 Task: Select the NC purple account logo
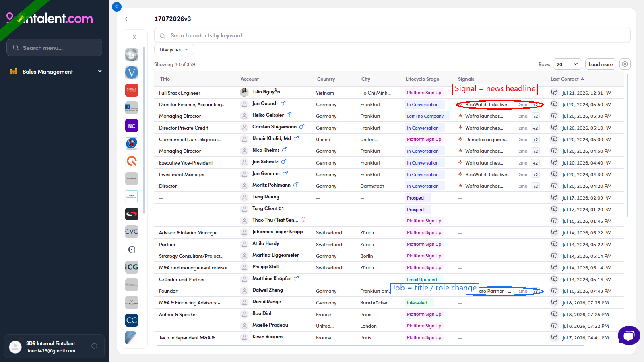(132, 126)
